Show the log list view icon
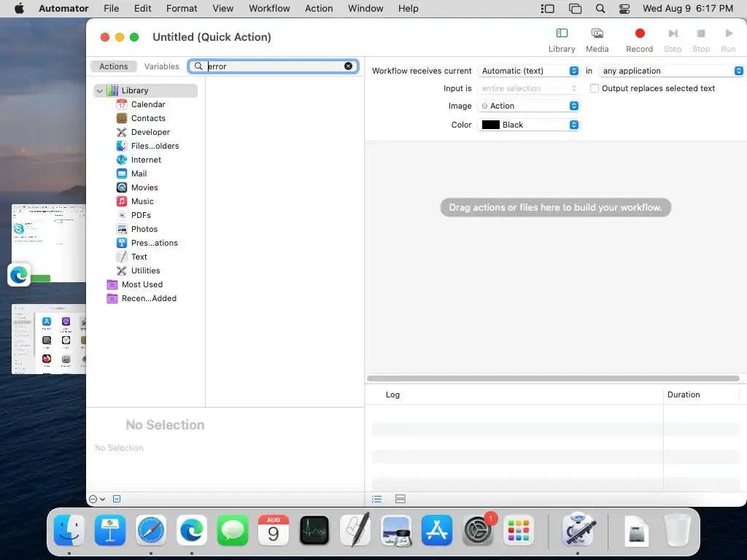The image size is (747, 560). coord(376,499)
